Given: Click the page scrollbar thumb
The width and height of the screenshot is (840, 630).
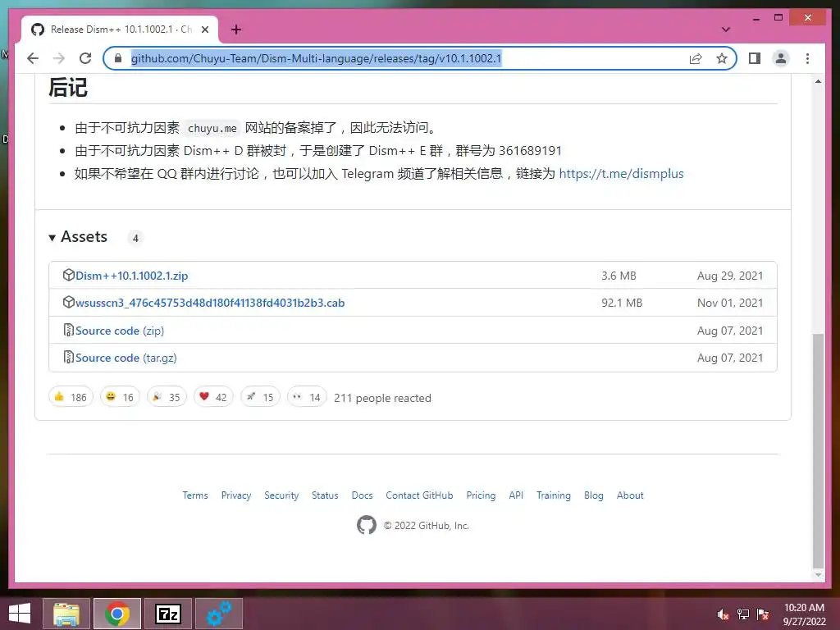Looking at the screenshot, I should pos(818,450).
